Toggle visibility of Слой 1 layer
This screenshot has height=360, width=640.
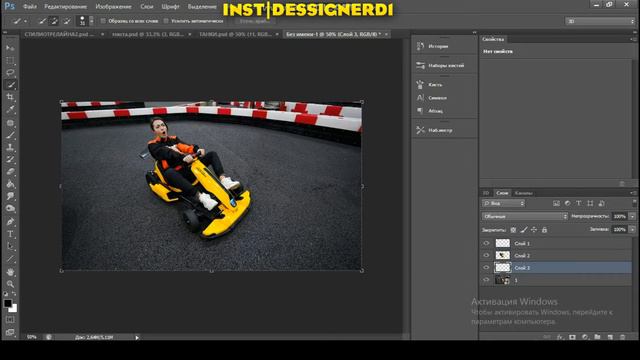pyautogui.click(x=486, y=243)
